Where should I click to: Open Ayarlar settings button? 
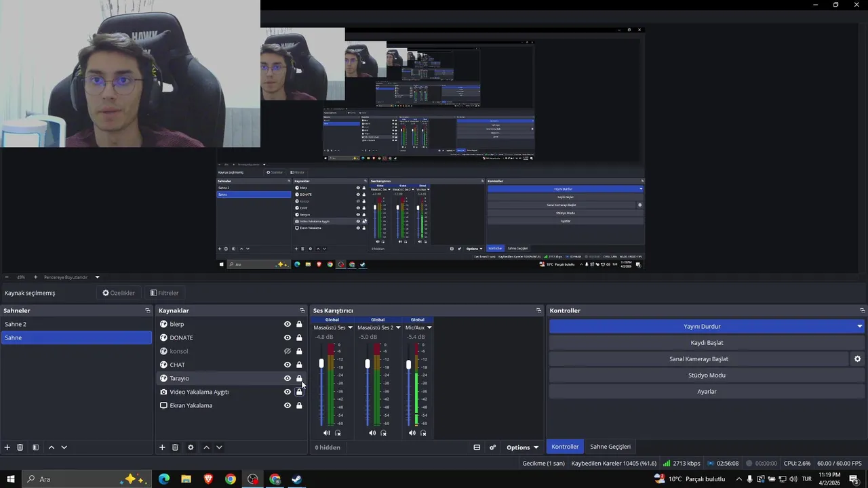tap(707, 392)
